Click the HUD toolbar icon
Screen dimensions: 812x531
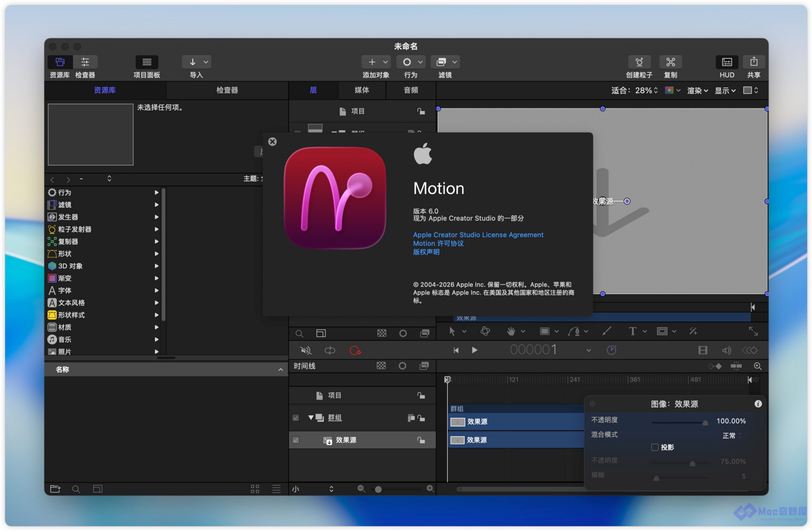pyautogui.click(x=726, y=62)
